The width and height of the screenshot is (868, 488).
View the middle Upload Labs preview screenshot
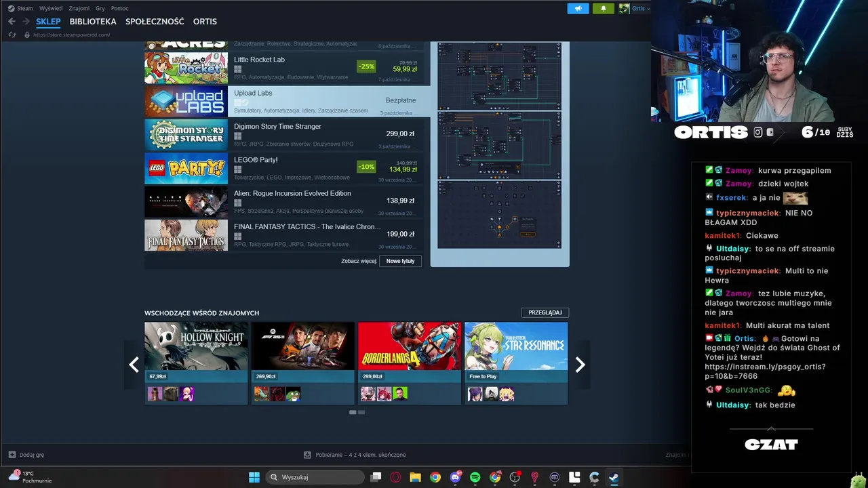pos(499,146)
